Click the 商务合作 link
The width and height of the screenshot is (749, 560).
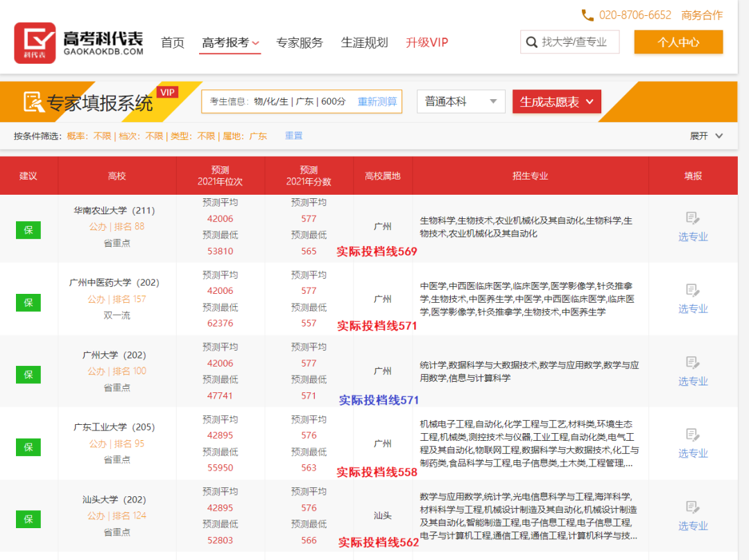click(x=702, y=15)
